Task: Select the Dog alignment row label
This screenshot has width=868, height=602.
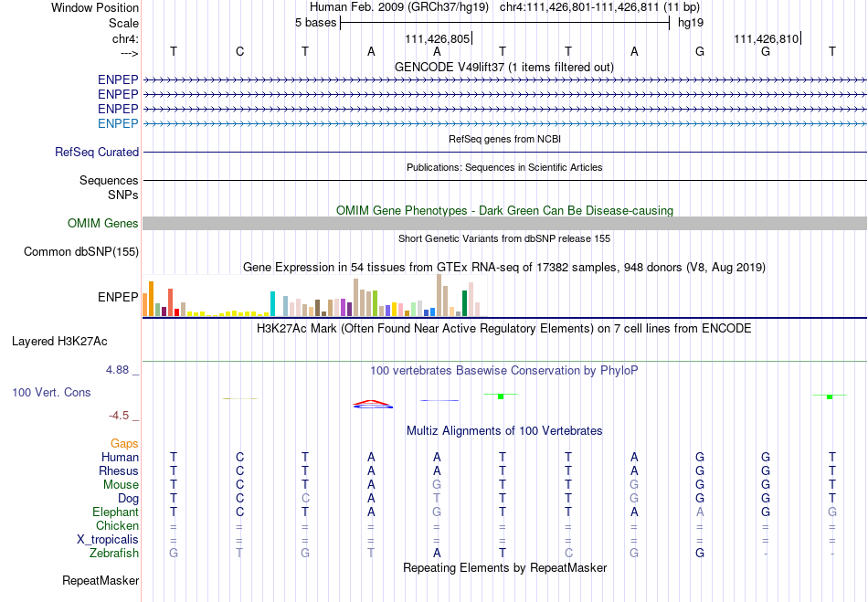Action: click(128, 499)
